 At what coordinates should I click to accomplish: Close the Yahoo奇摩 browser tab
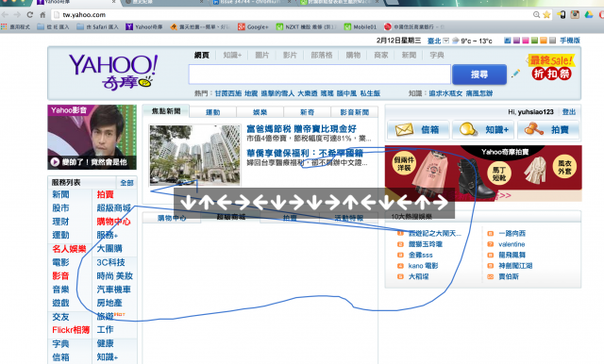click(113, 2)
